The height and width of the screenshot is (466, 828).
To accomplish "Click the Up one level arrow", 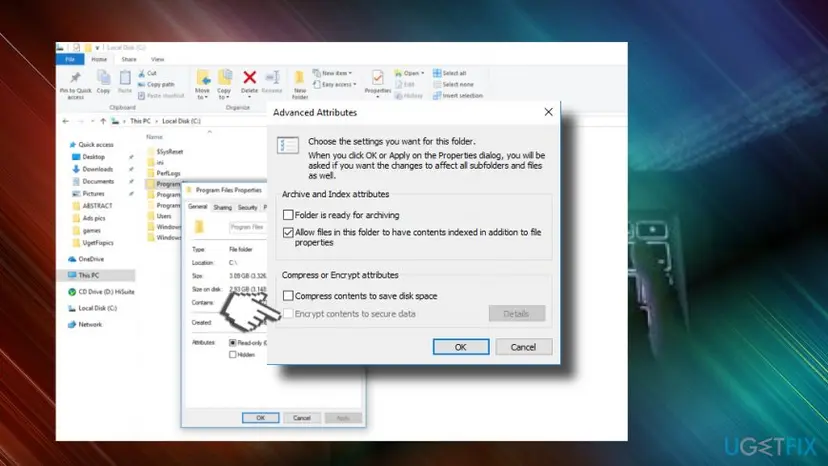I will [103, 121].
